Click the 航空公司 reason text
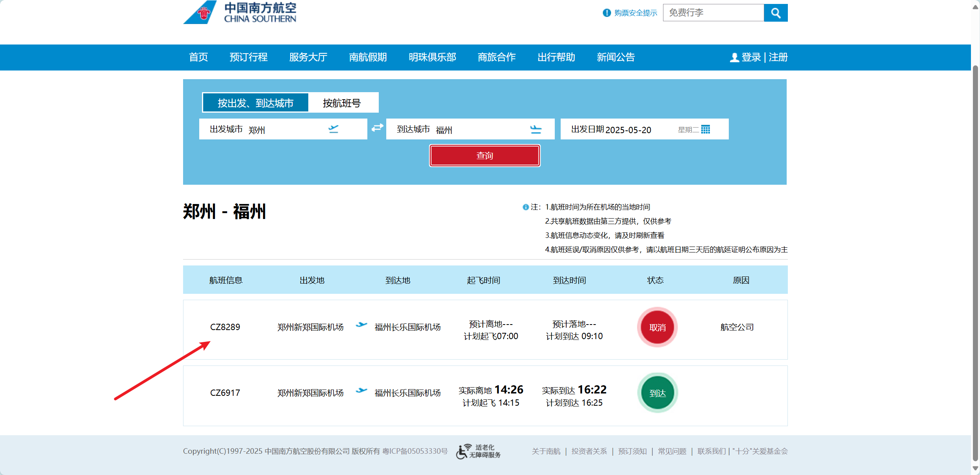980x475 pixels. [737, 327]
